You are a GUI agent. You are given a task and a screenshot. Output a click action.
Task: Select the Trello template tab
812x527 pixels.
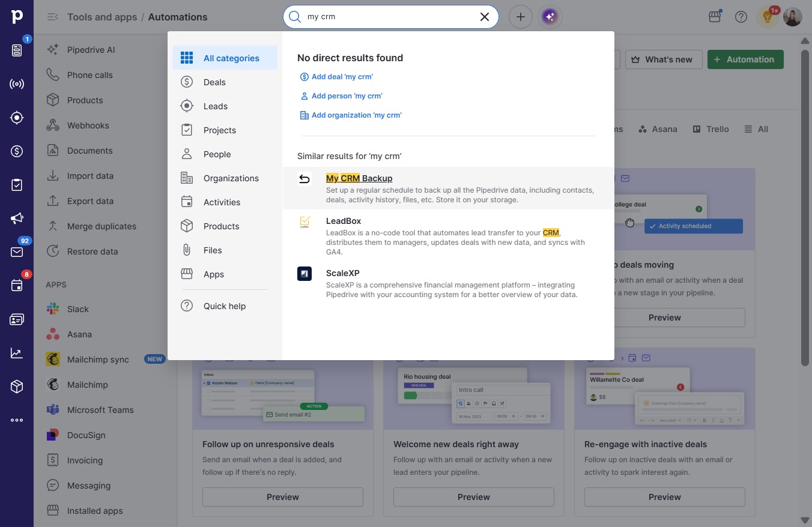(710, 129)
